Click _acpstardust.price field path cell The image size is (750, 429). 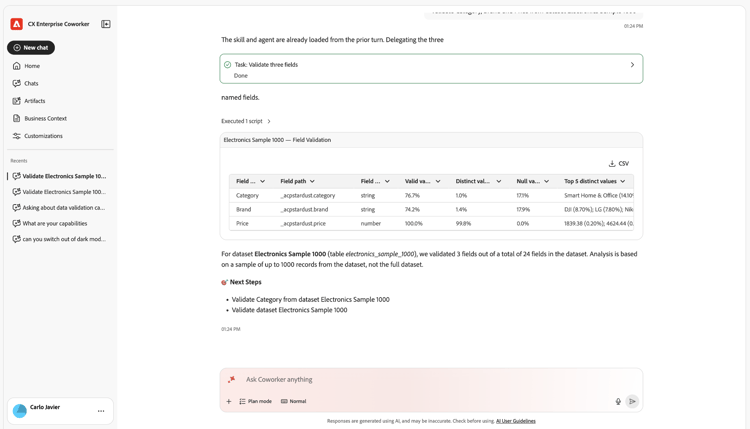click(x=303, y=223)
